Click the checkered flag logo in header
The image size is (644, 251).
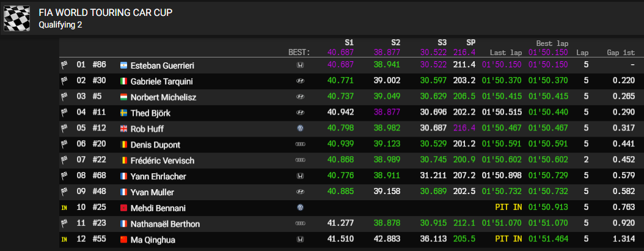tap(17, 18)
